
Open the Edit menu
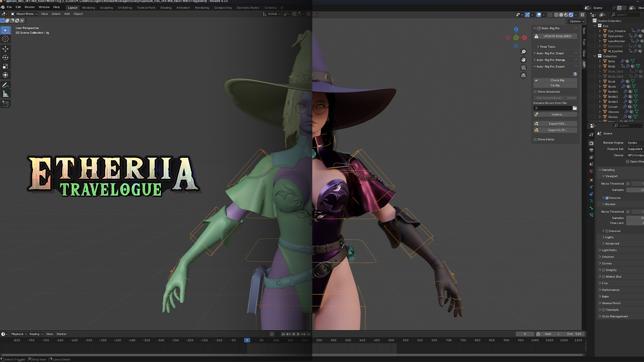point(18,7)
